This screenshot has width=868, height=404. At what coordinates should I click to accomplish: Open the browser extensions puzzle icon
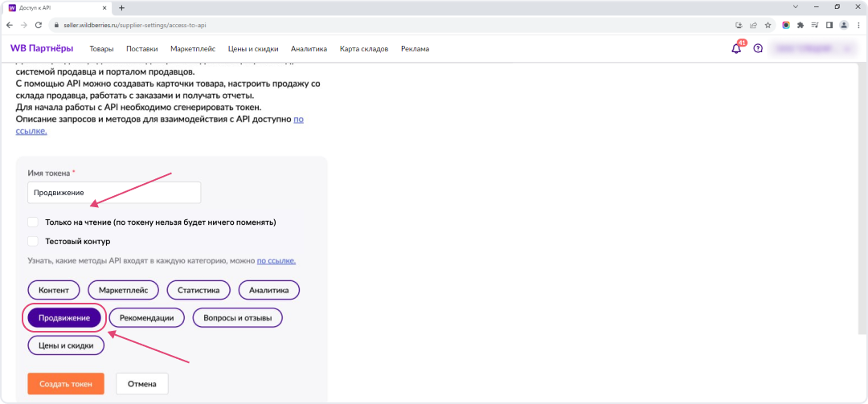pos(800,25)
